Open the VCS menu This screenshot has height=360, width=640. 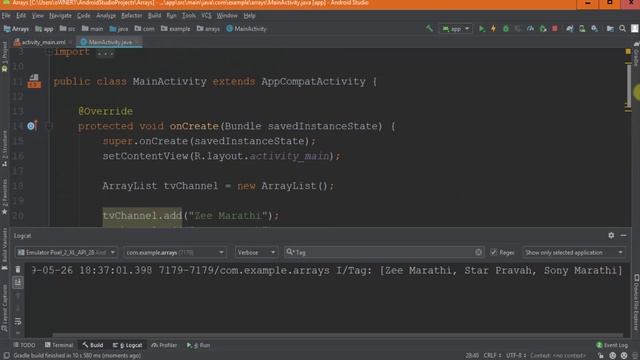point(206,16)
